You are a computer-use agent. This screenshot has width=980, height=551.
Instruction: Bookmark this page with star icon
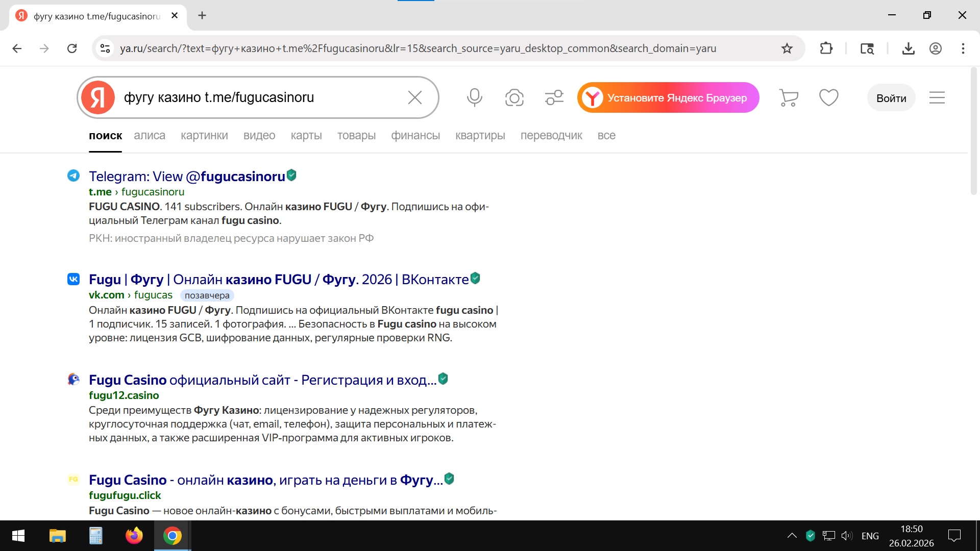787,48
